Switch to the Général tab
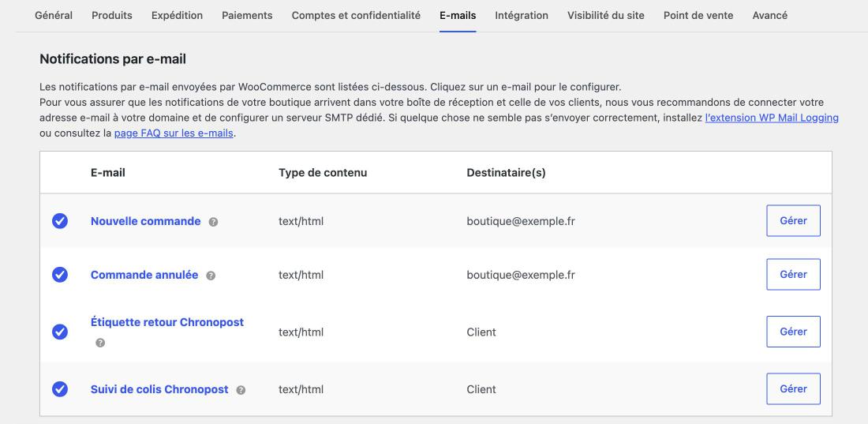This screenshot has height=424, width=868. 54,16
